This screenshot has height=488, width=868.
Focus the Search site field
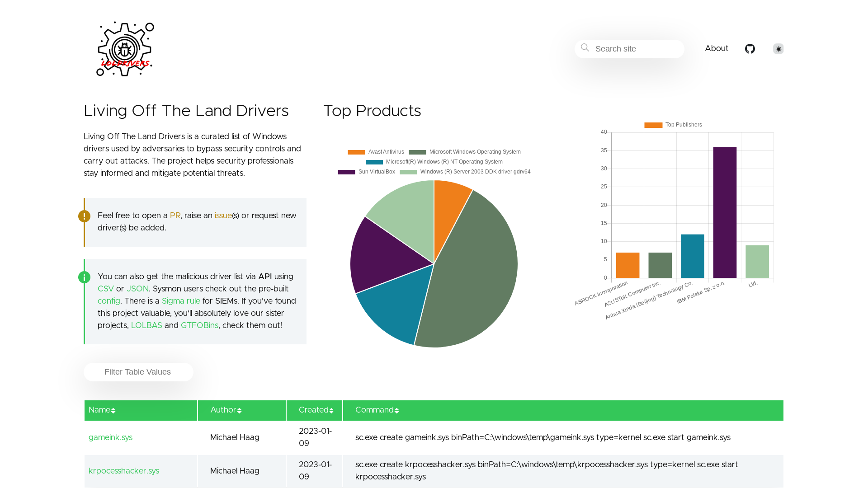[629, 49]
